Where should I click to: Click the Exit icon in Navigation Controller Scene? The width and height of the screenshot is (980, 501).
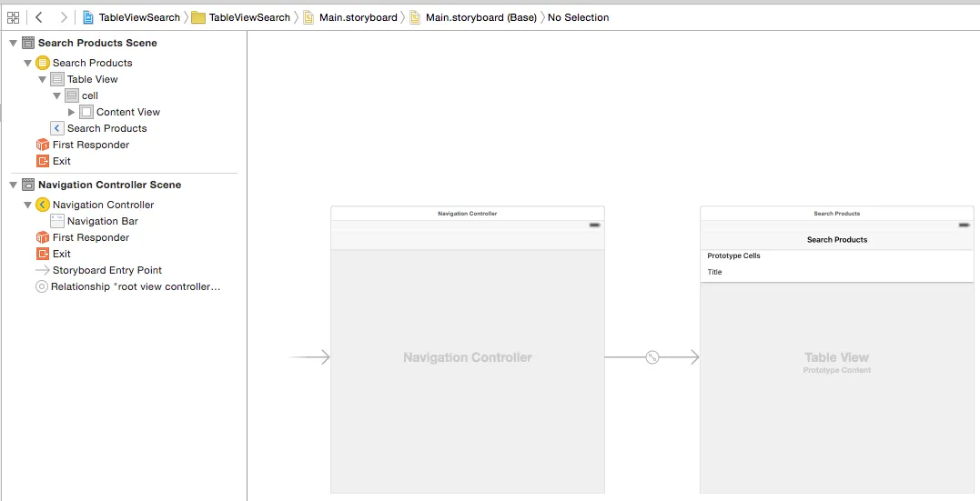(x=43, y=254)
